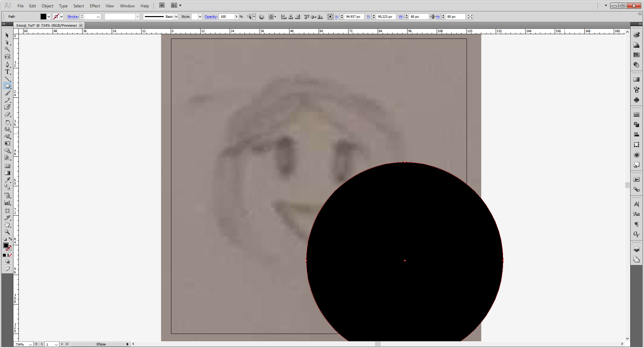Open the zoom percentage dropdown at bottom left
The width and height of the screenshot is (644, 348).
[31, 344]
